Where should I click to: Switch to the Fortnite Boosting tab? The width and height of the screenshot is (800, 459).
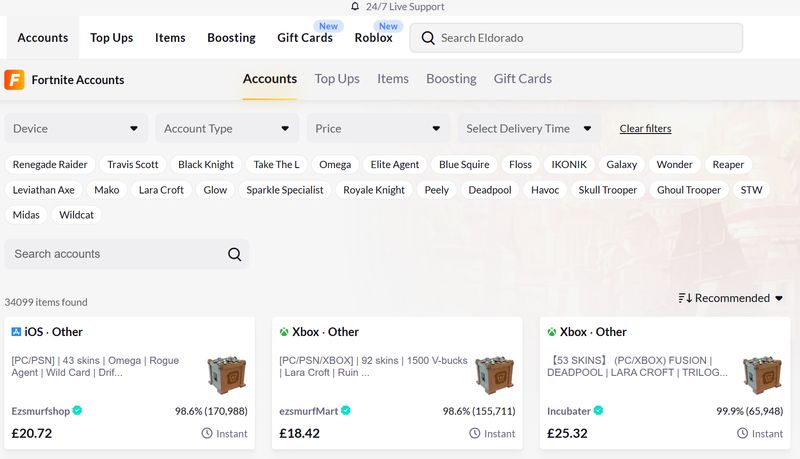(452, 79)
